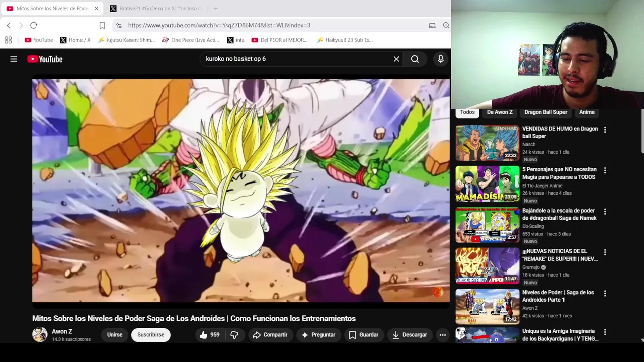Select the Todos filter chip
Image resolution: width=644 pixels, height=362 pixels.
[x=467, y=112]
